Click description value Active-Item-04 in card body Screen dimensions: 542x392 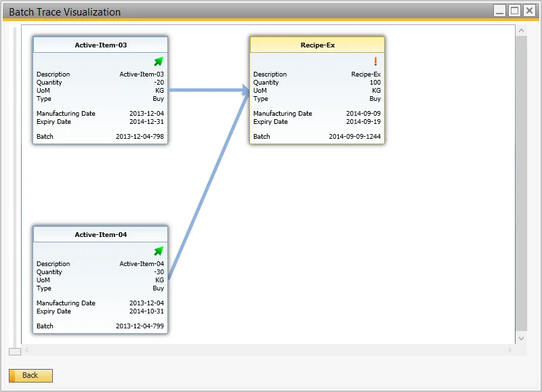[x=142, y=264]
